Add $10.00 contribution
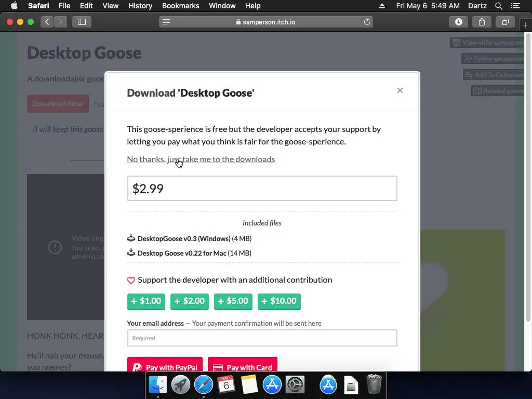 tap(279, 301)
